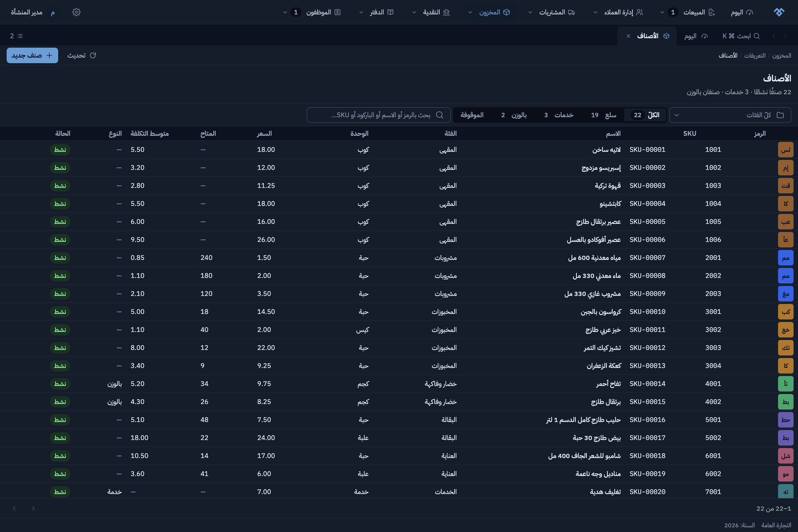This screenshot has width=798, height=532.
Task: Click the صنف جديد button
Action: click(33, 55)
